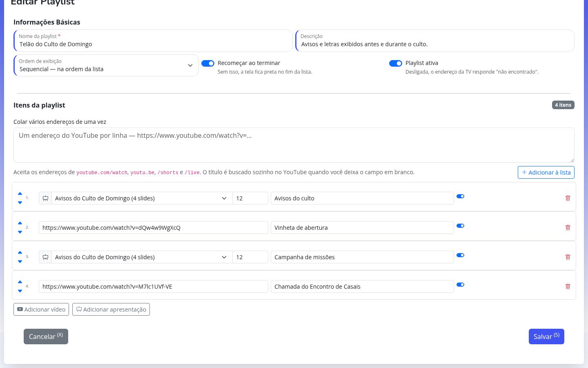Delete the 'Campanha de missões' item
Viewport: 588px width, 368px height.
pyautogui.click(x=568, y=257)
